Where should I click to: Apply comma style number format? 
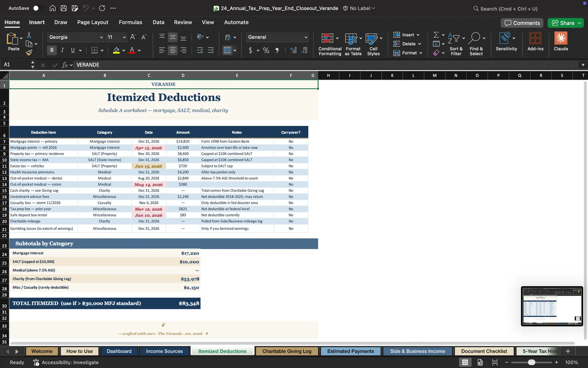click(277, 50)
